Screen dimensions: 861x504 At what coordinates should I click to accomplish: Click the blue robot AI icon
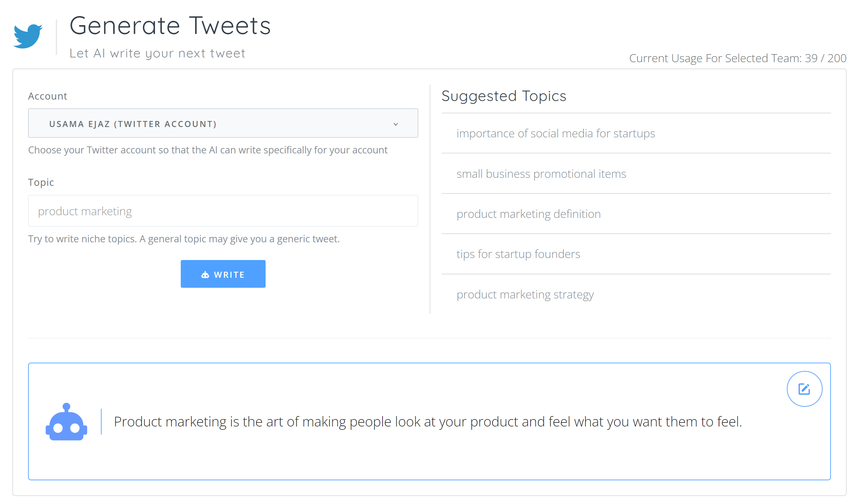[66, 422]
